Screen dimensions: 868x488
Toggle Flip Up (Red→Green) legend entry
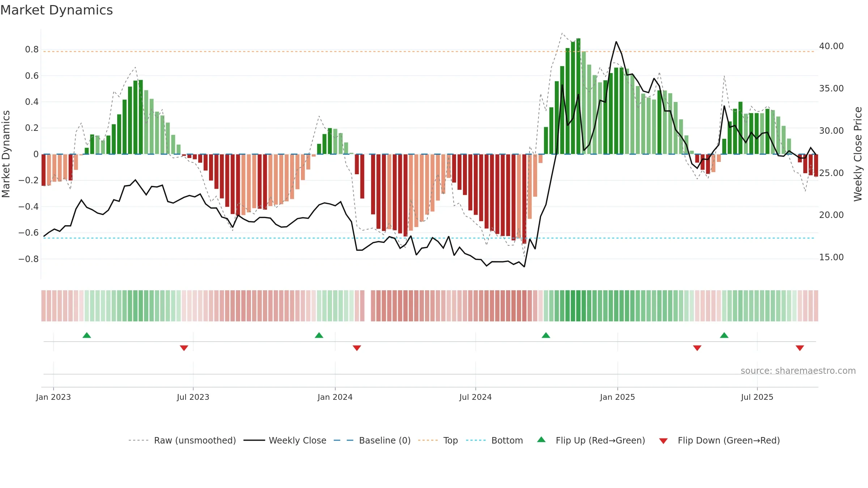click(x=591, y=440)
